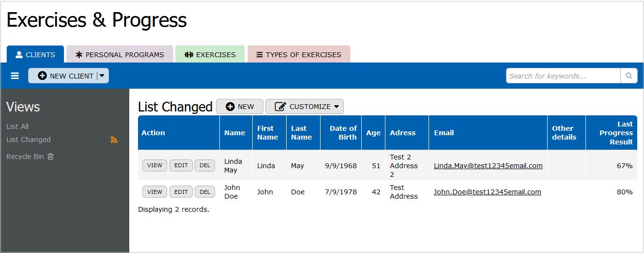Open the Customize dropdown menu

point(305,107)
